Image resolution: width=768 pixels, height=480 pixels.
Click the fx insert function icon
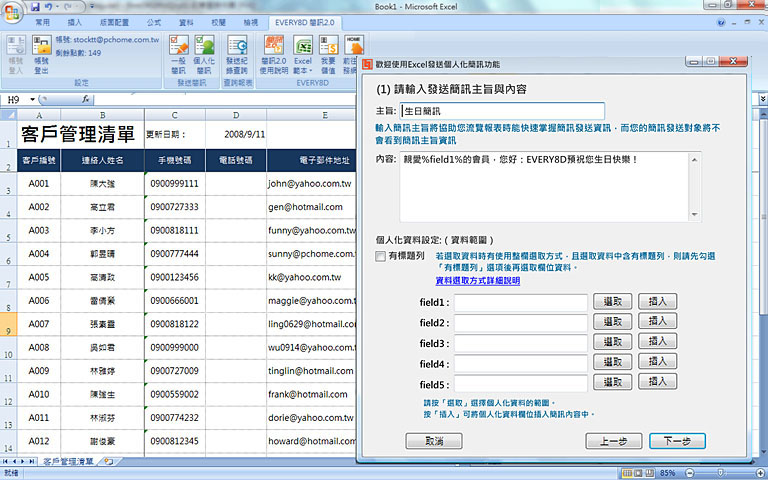[85, 99]
